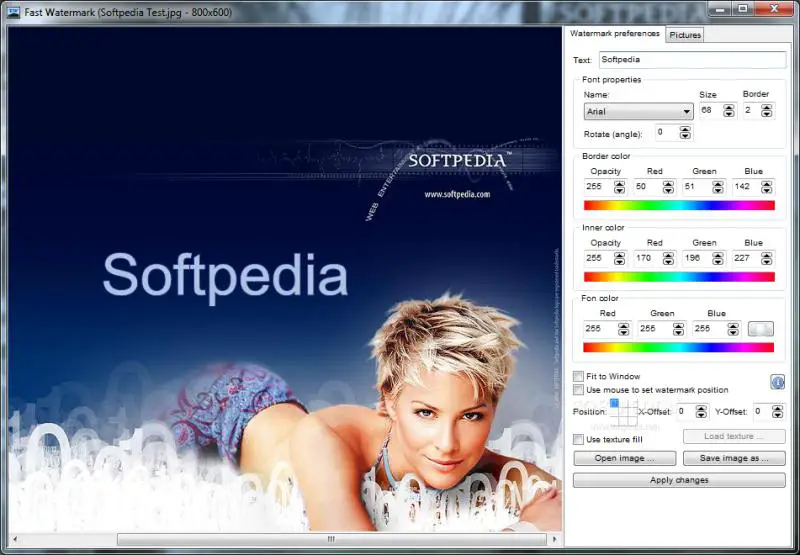Click the blue info icon
The height and width of the screenshot is (555, 800).
[777, 382]
